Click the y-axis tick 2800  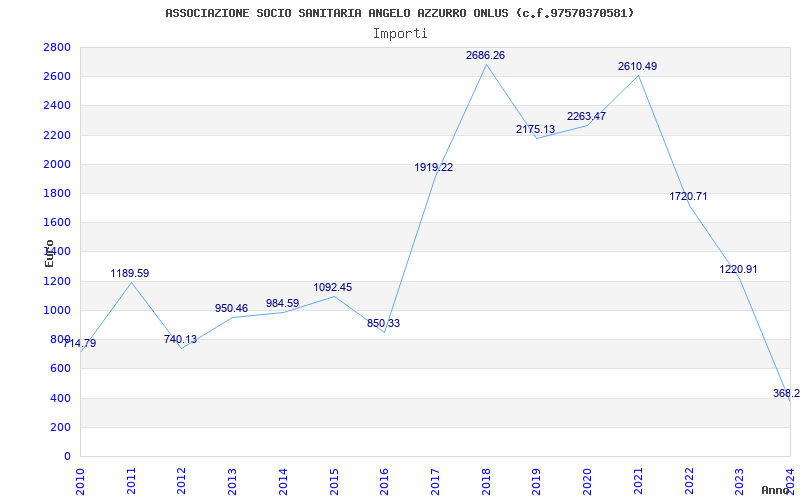click(57, 47)
